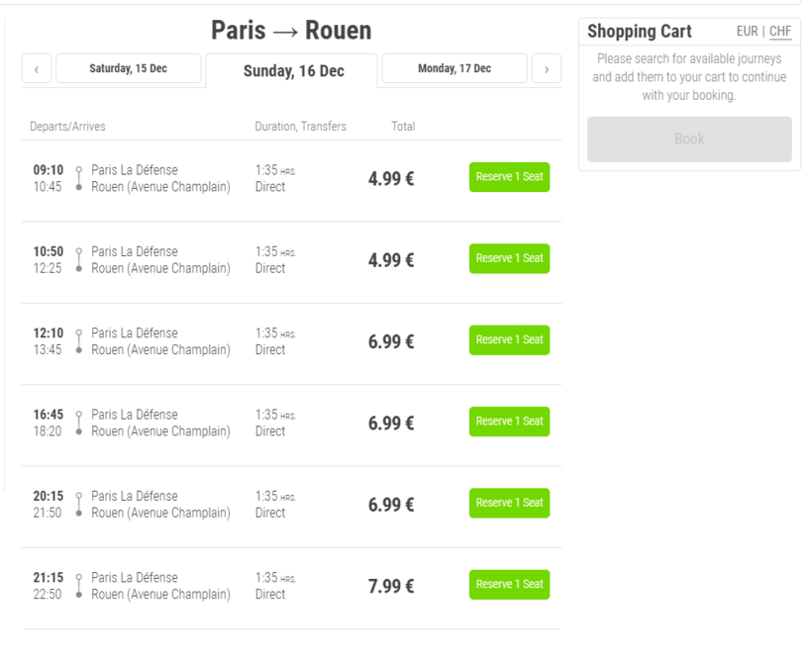This screenshot has height=662, width=812.
Task: Reserve 1 seat for 20:15 departure
Action: click(x=509, y=503)
